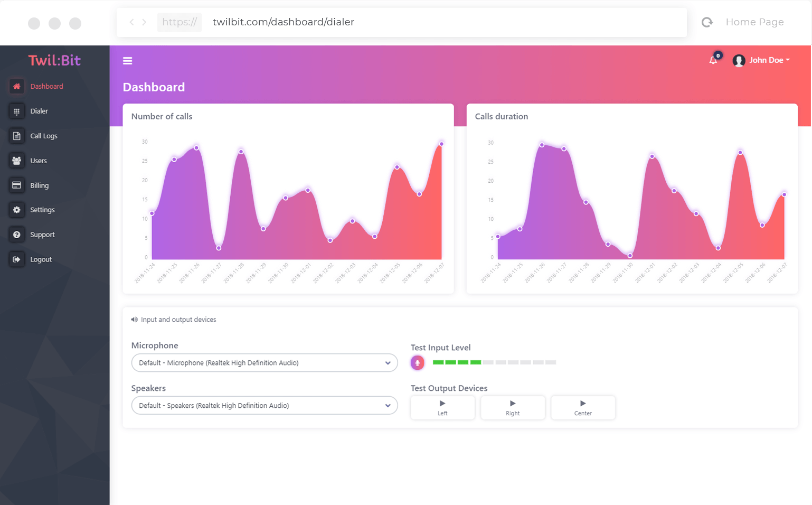Screen dimensions: 812x505
Task: Select the Billing card icon
Action: click(17, 185)
